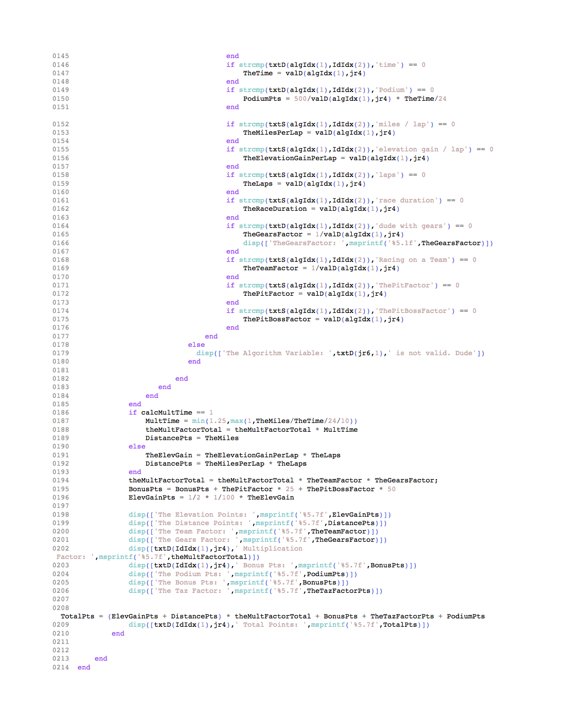Viewport: 562px width, 728px height.
Task: Click the else keyword on line 0190
Action: pyautogui.click(x=137, y=446)
